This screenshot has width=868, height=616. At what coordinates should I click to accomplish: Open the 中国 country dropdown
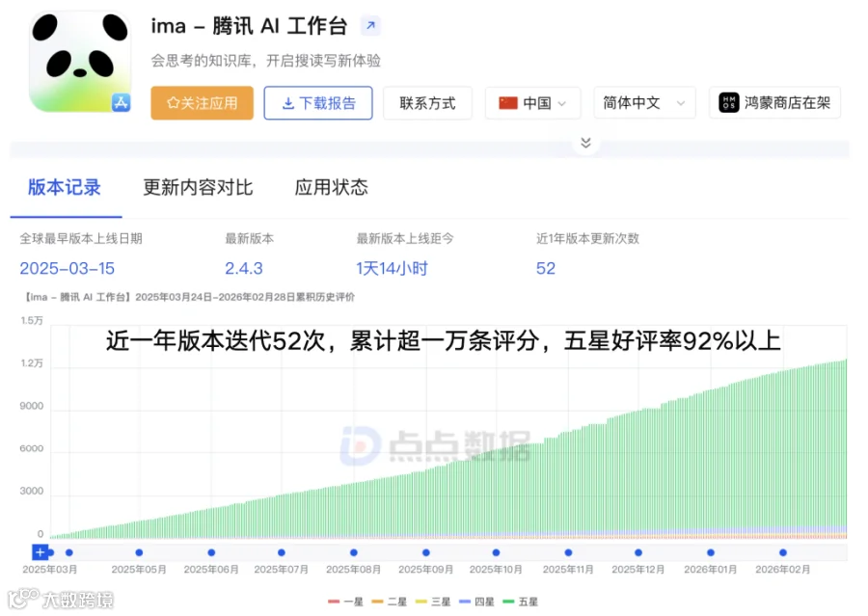(533, 103)
